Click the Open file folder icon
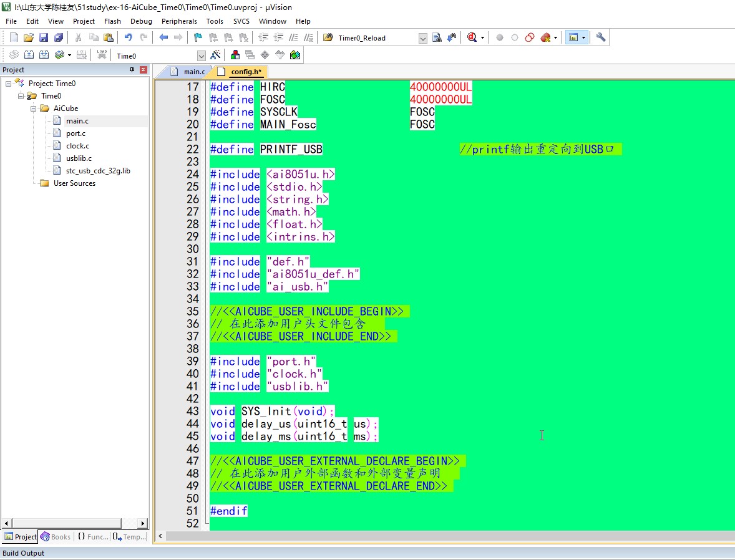The width and height of the screenshot is (735, 560). coord(29,37)
